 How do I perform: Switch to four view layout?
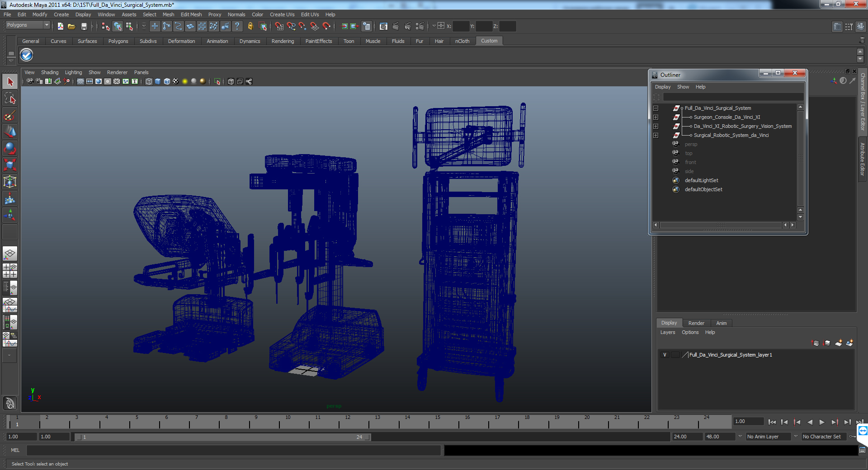point(10,270)
